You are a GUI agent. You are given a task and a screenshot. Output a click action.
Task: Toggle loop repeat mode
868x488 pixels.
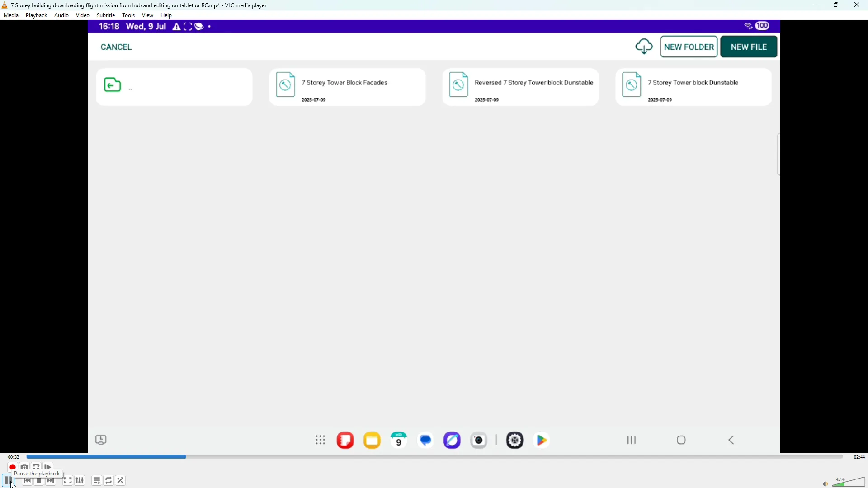pos(109,481)
